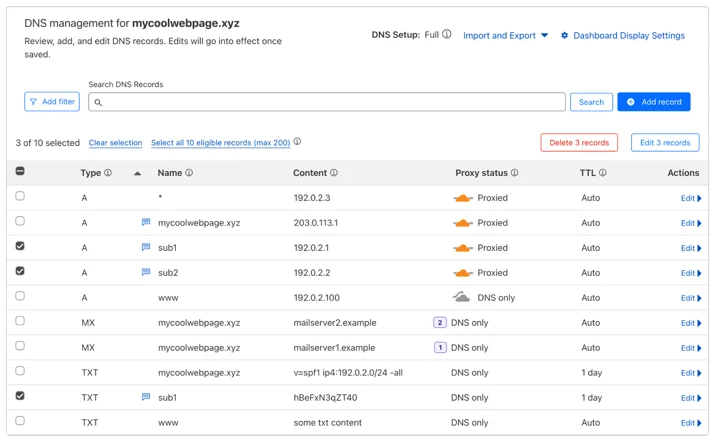Expand Edit for the wildcard A record
715x443 pixels.
[x=691, y=198]
